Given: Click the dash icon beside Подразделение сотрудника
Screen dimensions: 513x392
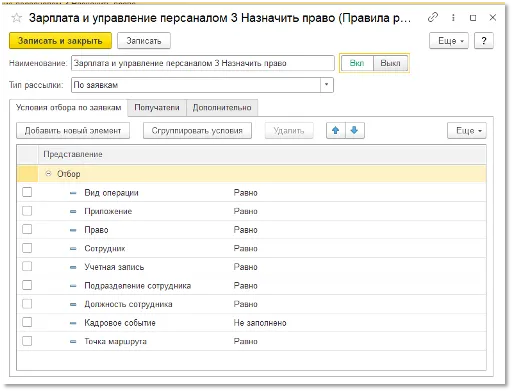Looking at the screenshot, I should tap(73, 286).
